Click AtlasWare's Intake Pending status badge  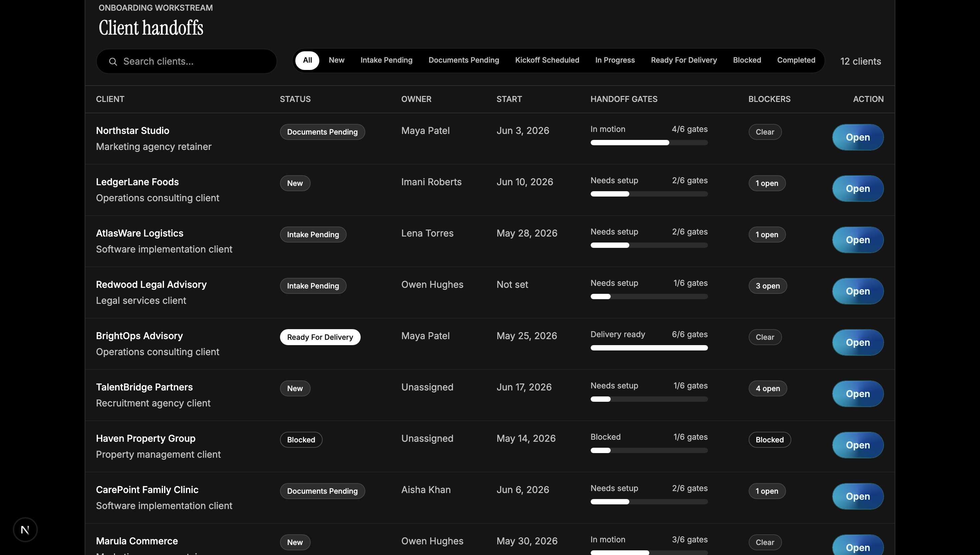tap(313, 235)
